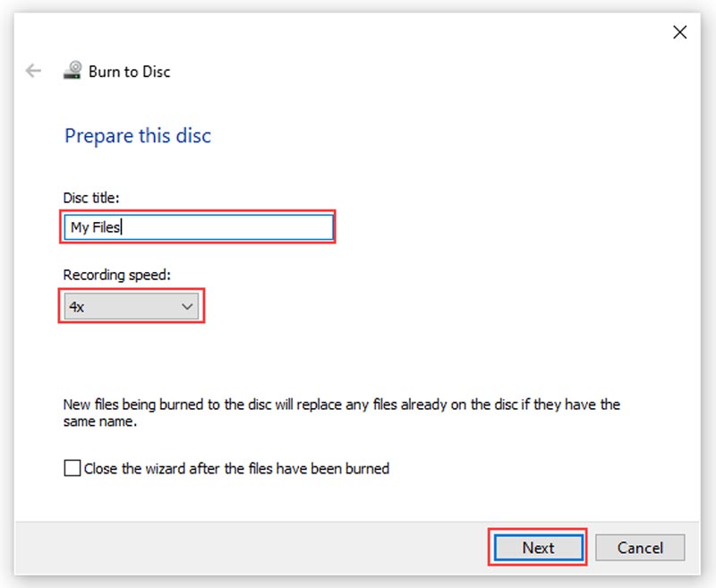
Task: Click the empty gray footer bar left of Next
Action: click(251, 547)
